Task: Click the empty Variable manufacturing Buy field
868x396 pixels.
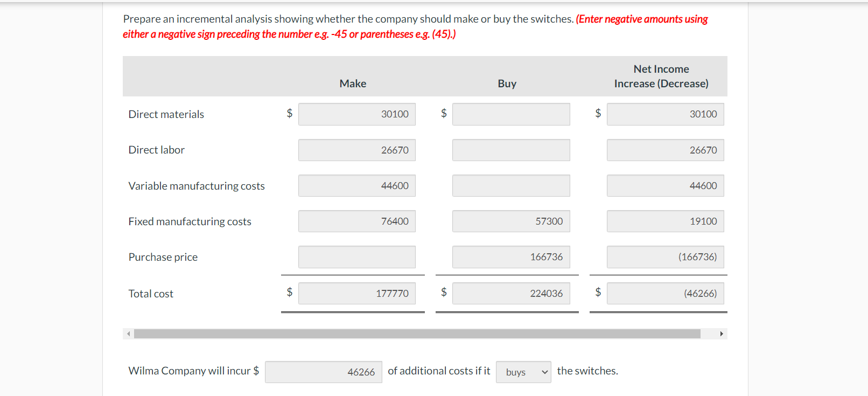Action: (510, 185)
